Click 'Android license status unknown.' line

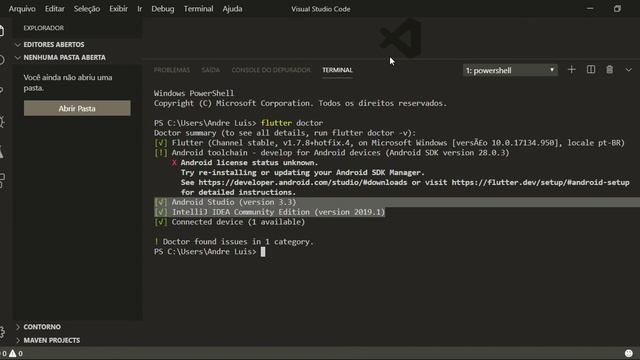249,162
